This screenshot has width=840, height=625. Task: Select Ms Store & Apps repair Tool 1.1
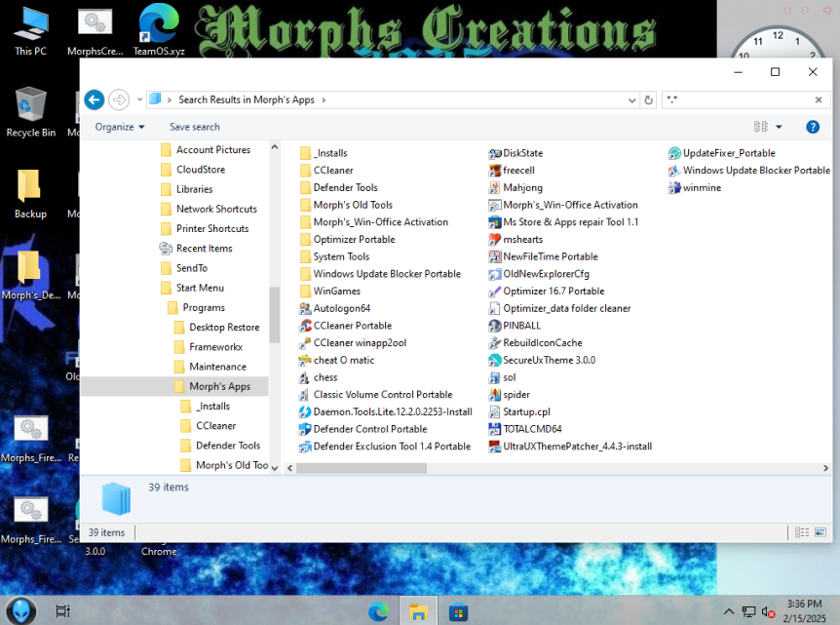click(563, 222)
